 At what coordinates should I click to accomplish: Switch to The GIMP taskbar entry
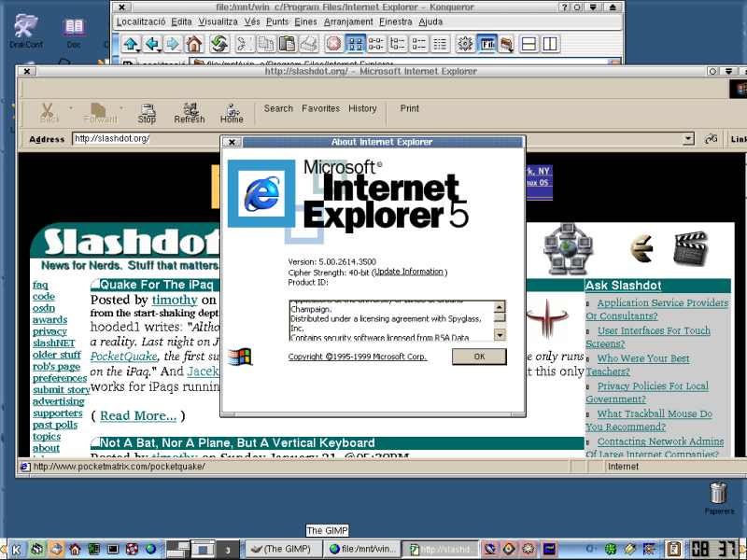pyautogui.click(x=282, y=549)
